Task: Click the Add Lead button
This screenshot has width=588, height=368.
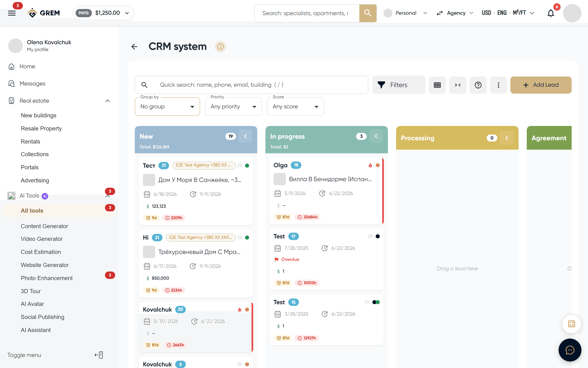Action: click(541, 85)
